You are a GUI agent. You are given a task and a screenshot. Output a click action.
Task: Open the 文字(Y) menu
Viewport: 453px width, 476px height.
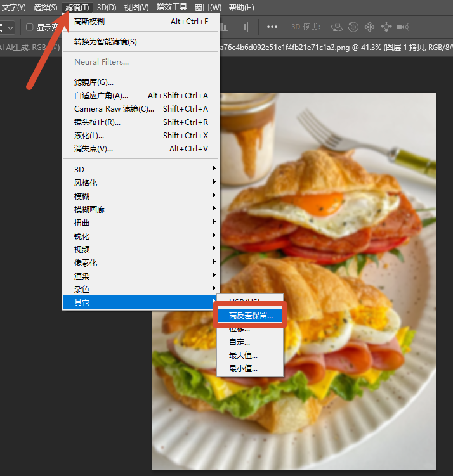(13, 7)
